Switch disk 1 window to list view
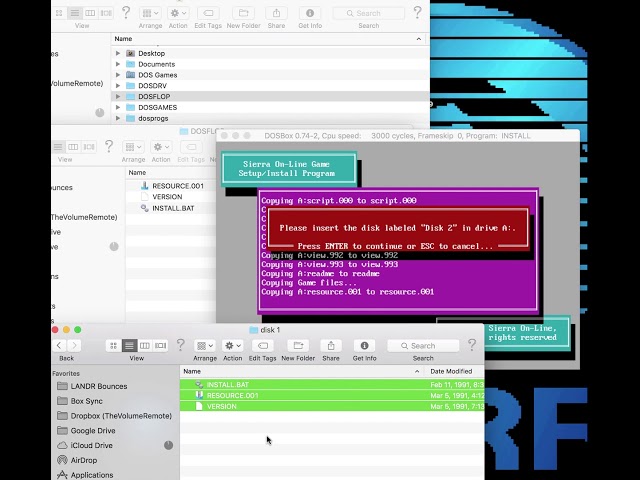 point(129,346)
